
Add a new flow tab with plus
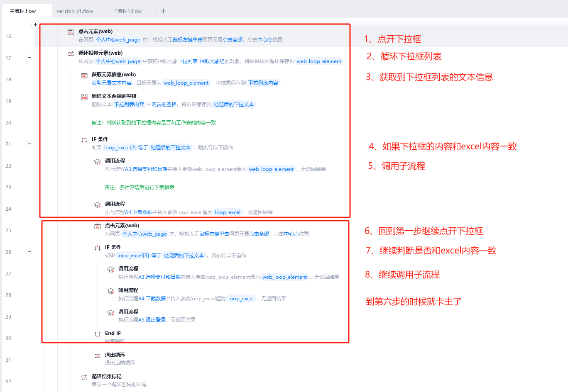(163, 11)
